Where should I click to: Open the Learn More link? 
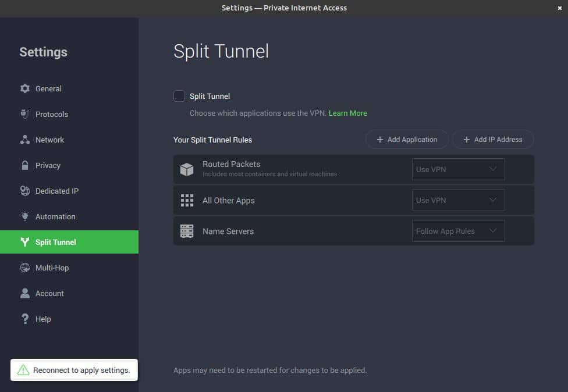(348, 113)
